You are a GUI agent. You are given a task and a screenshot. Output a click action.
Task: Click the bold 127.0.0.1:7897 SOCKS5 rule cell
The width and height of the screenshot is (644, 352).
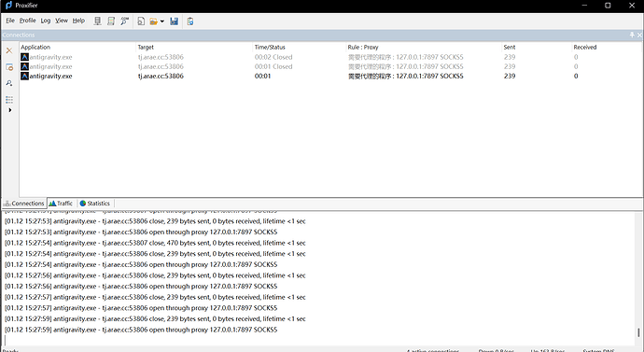(x=406, y=76)
